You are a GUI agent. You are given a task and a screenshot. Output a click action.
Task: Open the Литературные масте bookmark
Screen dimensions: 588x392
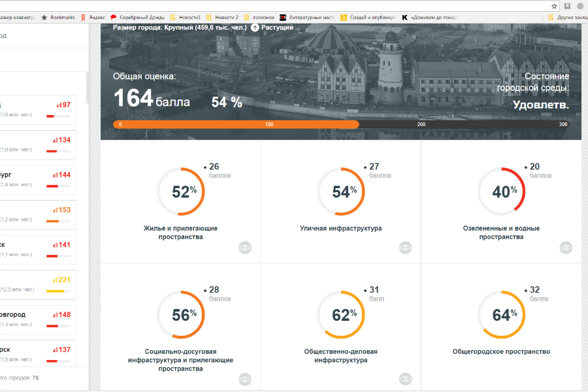click(308, 17)
